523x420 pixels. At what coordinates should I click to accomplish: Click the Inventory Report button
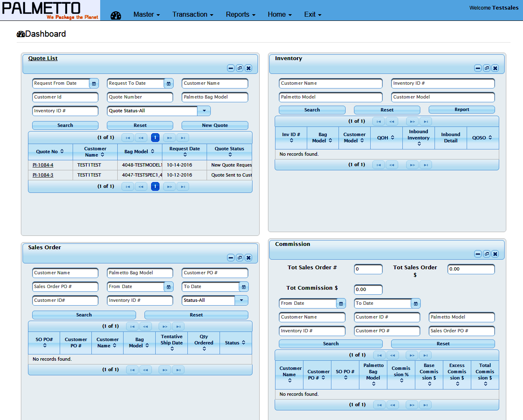tap(462, 110)
